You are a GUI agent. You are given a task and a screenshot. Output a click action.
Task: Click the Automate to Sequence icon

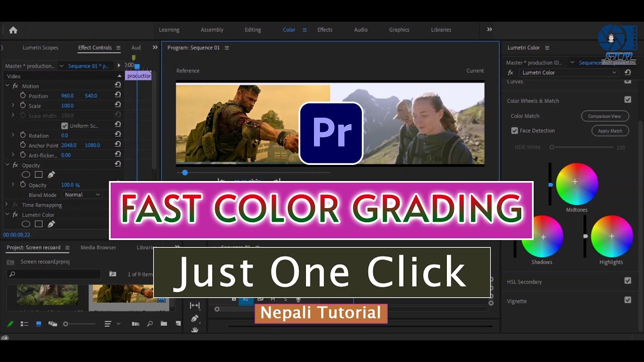(x=135, y=324)
